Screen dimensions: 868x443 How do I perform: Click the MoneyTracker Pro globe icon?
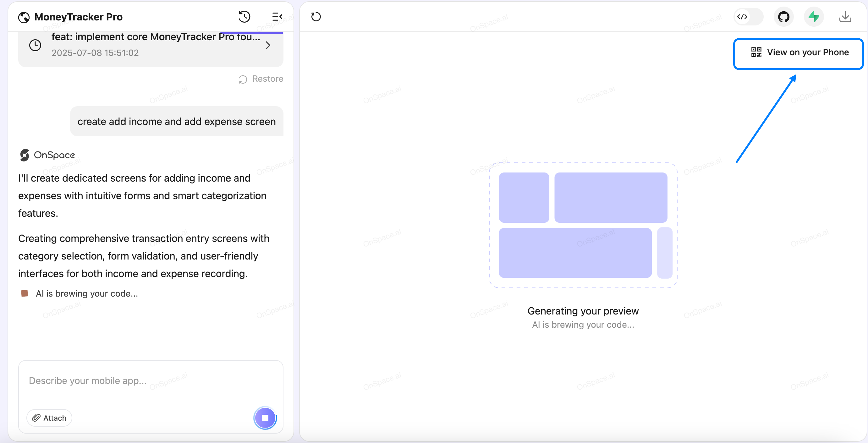pyautogui.click(x=24, y=17)
